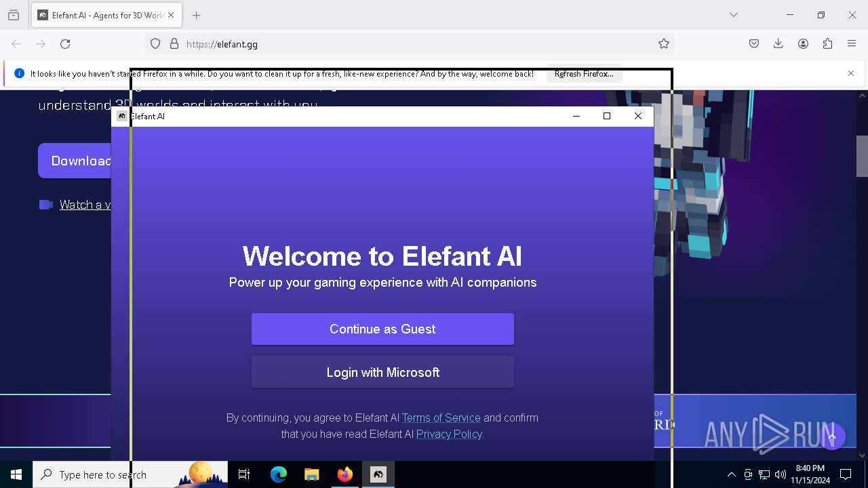This screenshot has width=868, height=488.
Task: Minimize the Elefant AI app window
Action: (576, 117)
